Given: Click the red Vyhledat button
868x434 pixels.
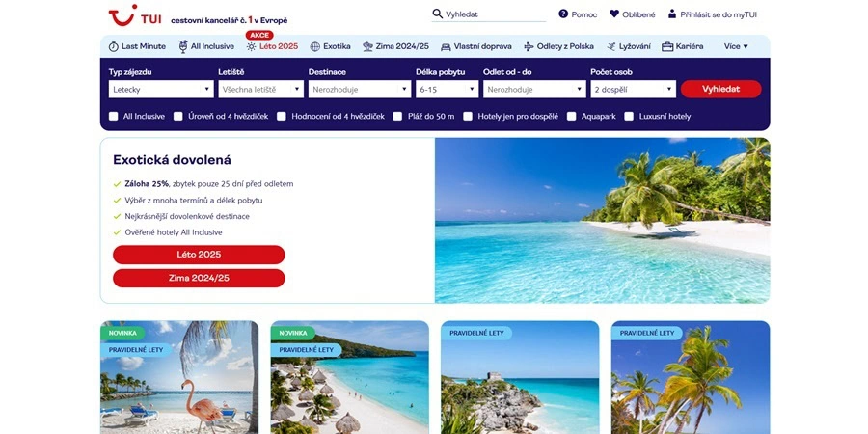Looking at the screenshot, I should (x=721, y=89).
